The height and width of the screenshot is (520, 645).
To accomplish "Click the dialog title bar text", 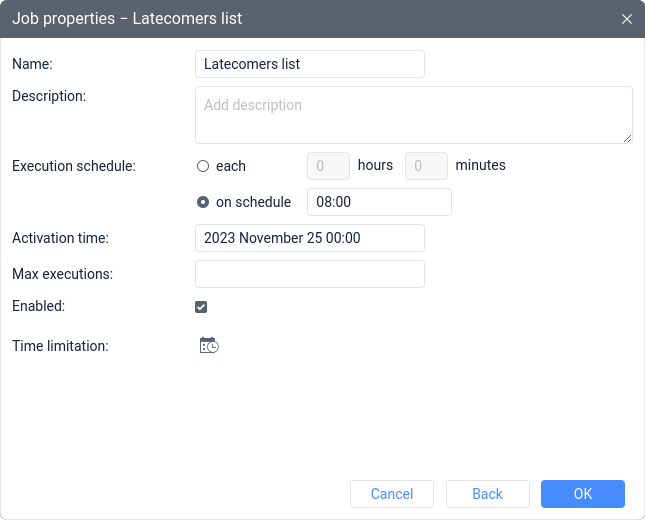I will (127, 19).
